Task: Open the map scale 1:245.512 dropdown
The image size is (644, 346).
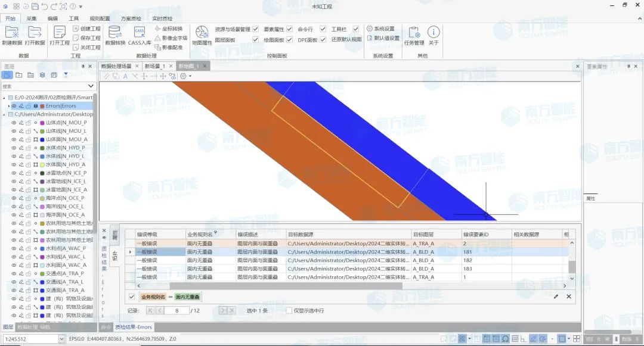Action: (61, 339)
